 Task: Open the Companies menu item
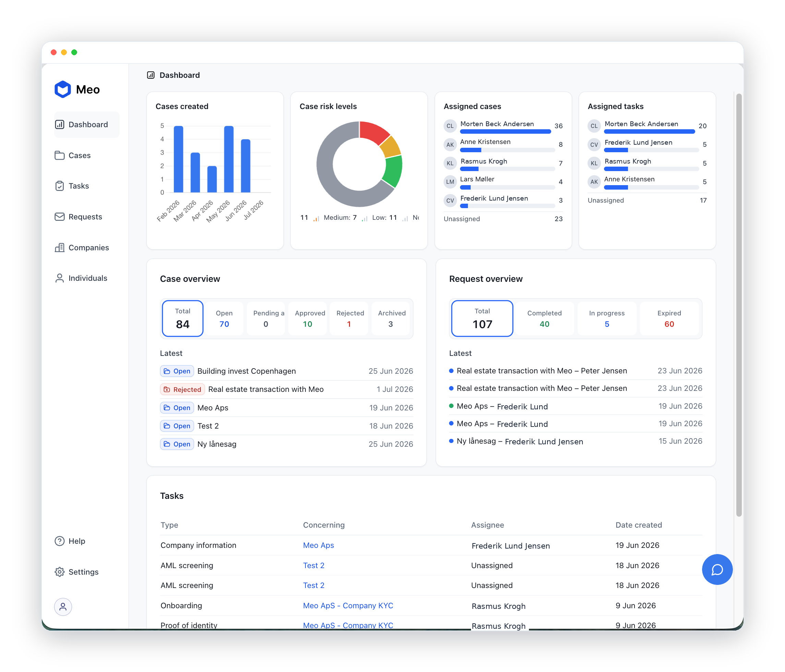click(x=87, y=248)
